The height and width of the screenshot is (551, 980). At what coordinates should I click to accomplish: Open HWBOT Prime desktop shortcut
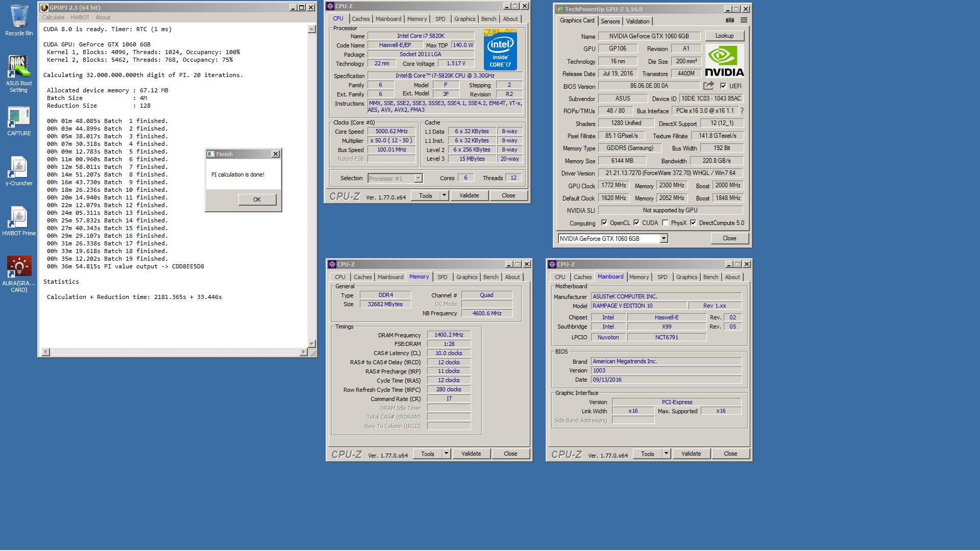coord(19,221)
